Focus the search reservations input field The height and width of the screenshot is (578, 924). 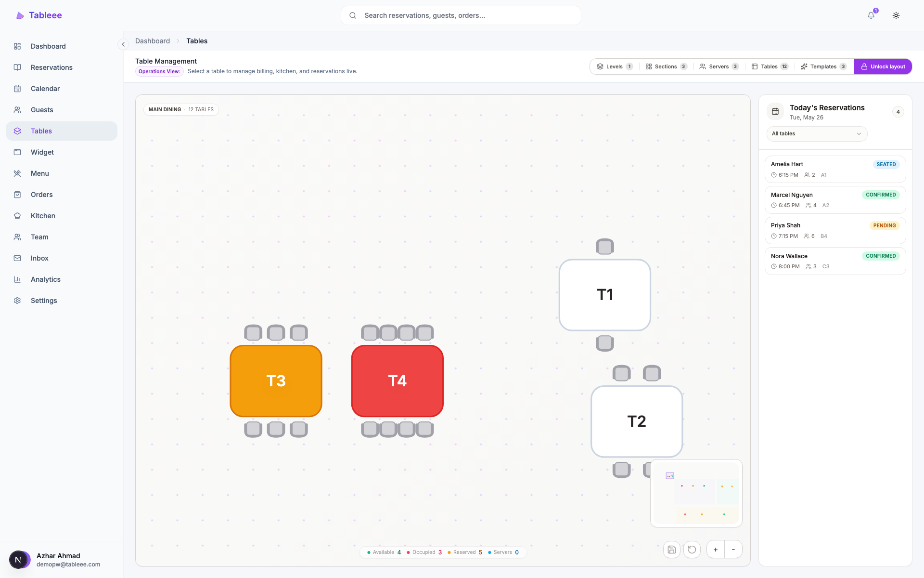tap(461, 15)
